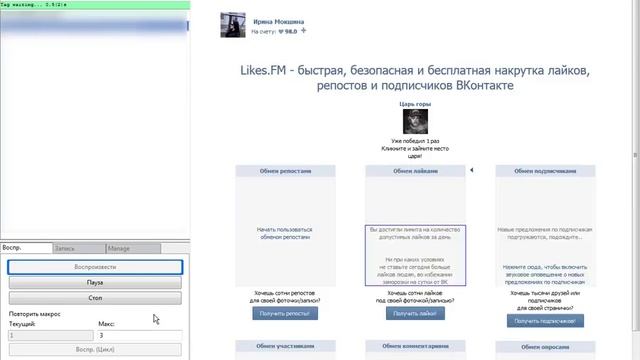The image size is (640, 360).
Task: Click the Макс repeat count field
Action: pos(140,336)
